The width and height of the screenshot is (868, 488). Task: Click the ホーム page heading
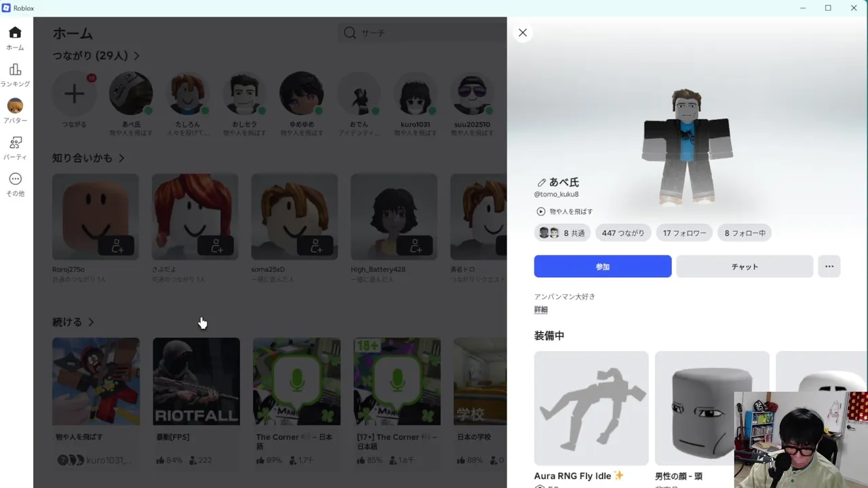coord(73,33)
